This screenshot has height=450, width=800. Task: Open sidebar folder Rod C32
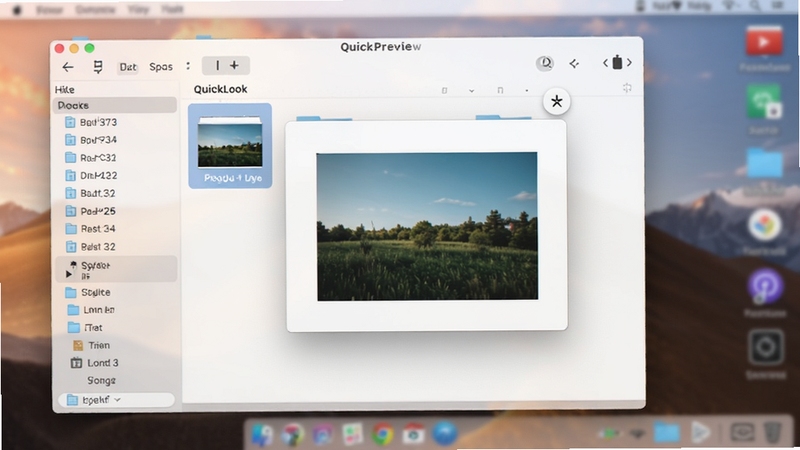click(x=91, y=158)
